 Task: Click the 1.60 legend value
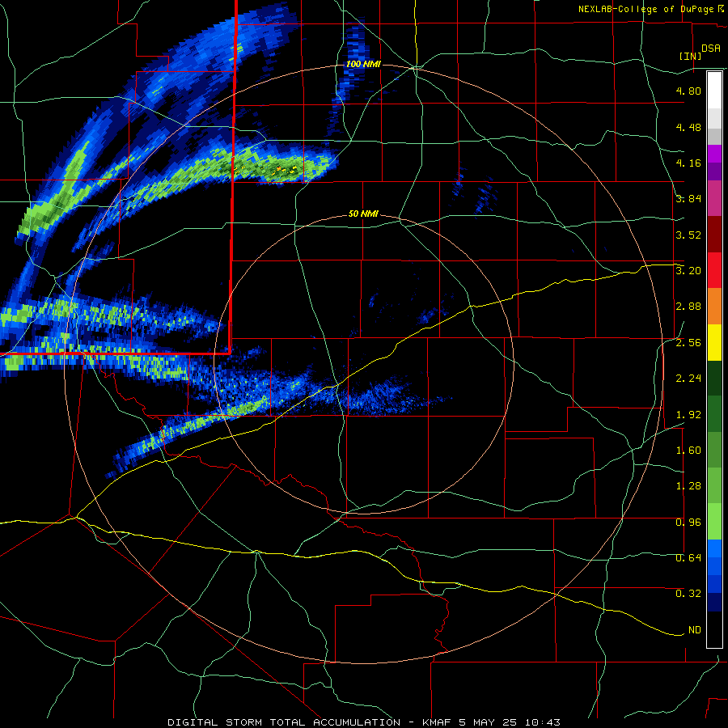[x=688, y=451]
